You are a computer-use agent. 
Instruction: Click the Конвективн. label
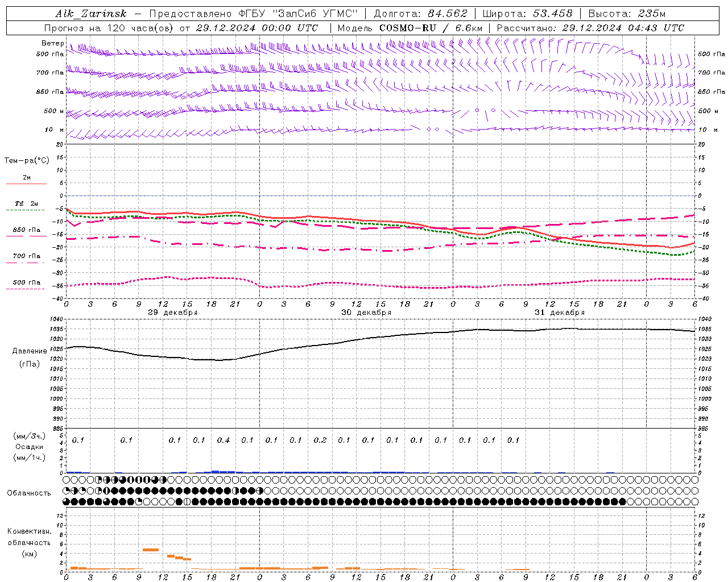click(30, 531)
